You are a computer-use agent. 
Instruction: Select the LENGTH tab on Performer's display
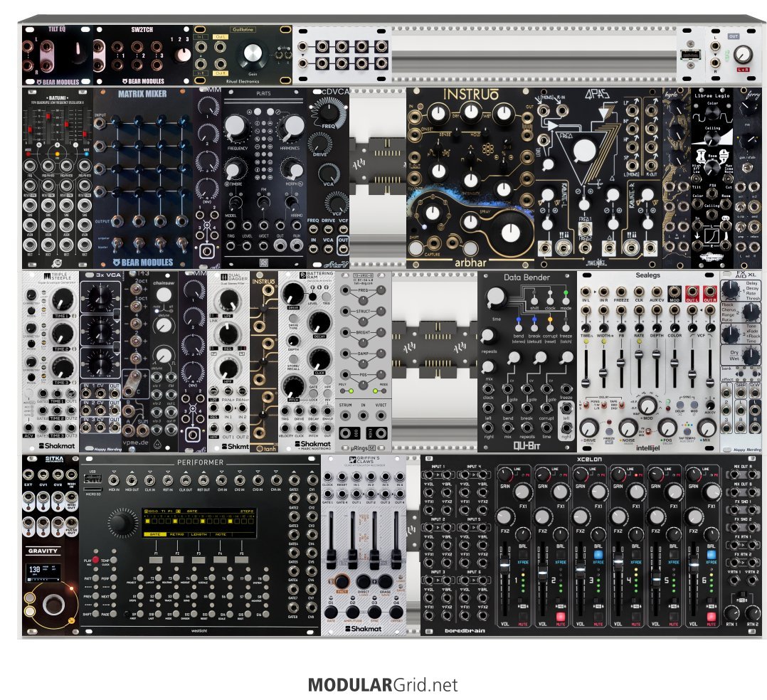[199, 534]
